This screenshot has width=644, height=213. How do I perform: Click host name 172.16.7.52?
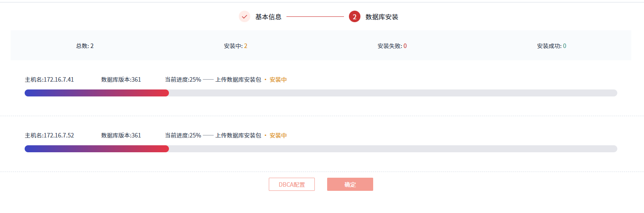[49, 135]
